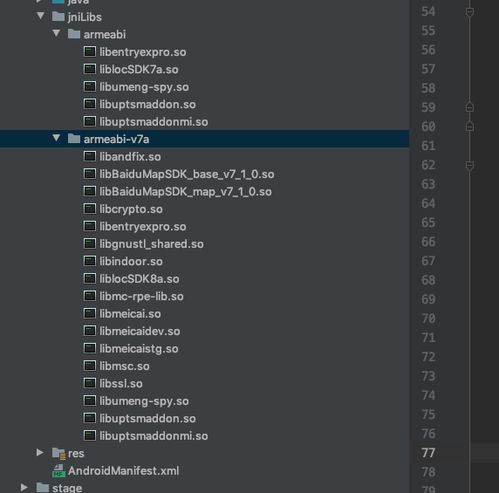Select libmeicaidev.so in the project tree
This screenshot has width=499, height=493.
[140, 331]
